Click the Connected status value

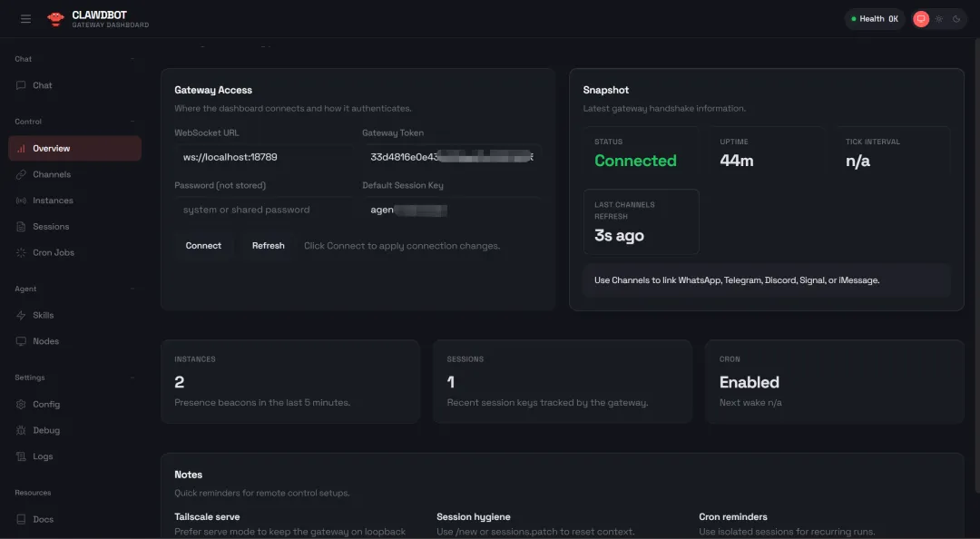tap(635, 161)
